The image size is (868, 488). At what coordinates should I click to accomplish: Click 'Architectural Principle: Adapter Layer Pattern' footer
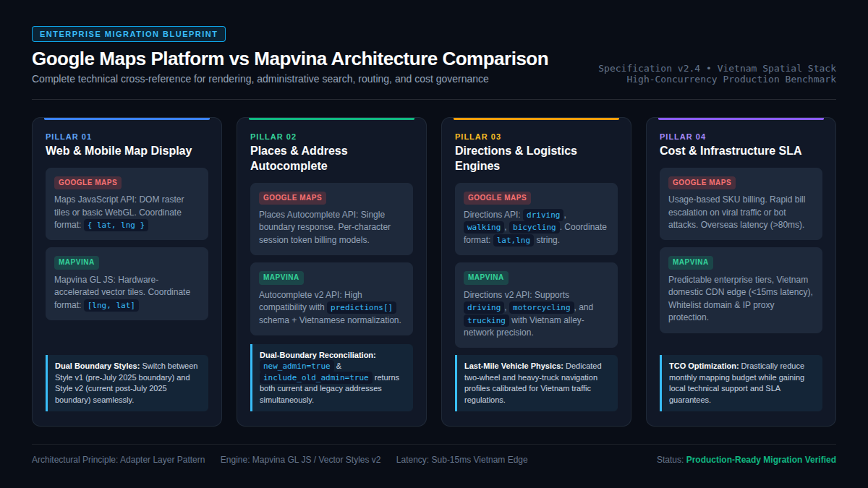[119, 460]
